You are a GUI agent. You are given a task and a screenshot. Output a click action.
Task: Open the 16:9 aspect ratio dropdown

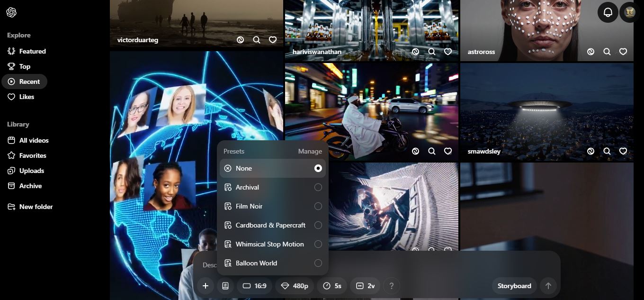tap(255, 286)
